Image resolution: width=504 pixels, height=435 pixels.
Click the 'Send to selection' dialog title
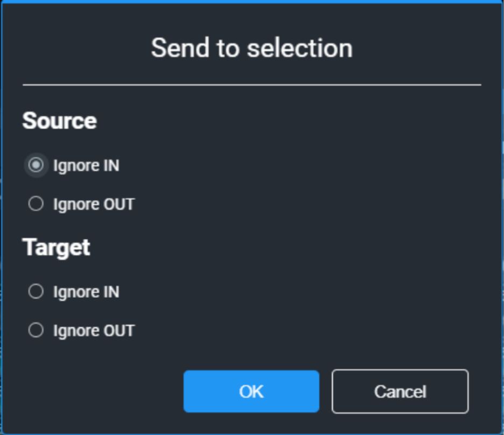pos(252,47)
